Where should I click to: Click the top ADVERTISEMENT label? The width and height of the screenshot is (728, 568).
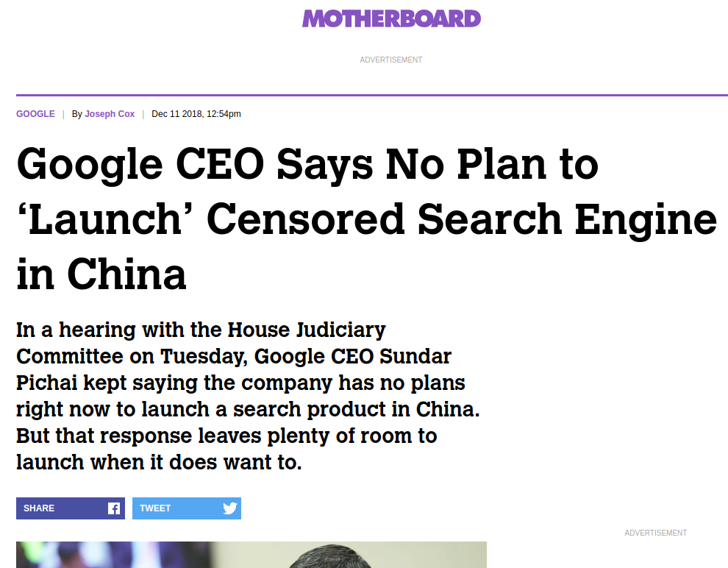coord(391,60)
